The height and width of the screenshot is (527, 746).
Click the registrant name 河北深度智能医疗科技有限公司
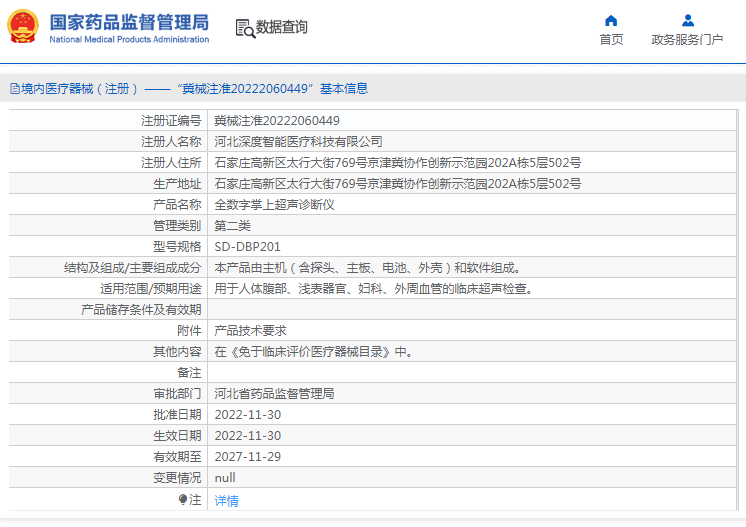[298, 142]
